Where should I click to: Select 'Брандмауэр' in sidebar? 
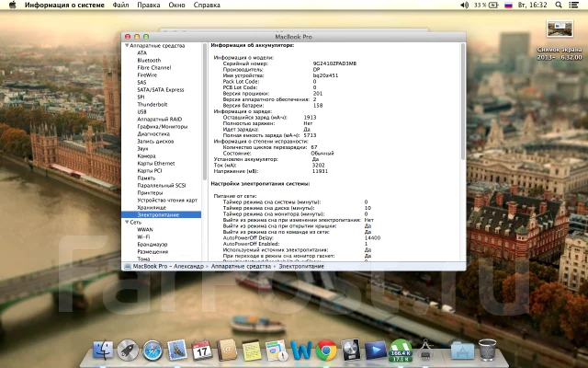click(x=153, y=244)
